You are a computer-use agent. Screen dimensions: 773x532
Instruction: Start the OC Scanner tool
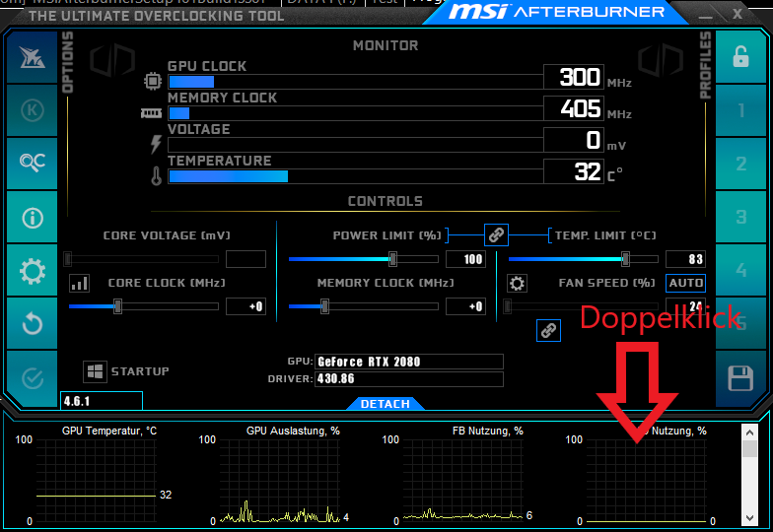click(x=32, y=164)
